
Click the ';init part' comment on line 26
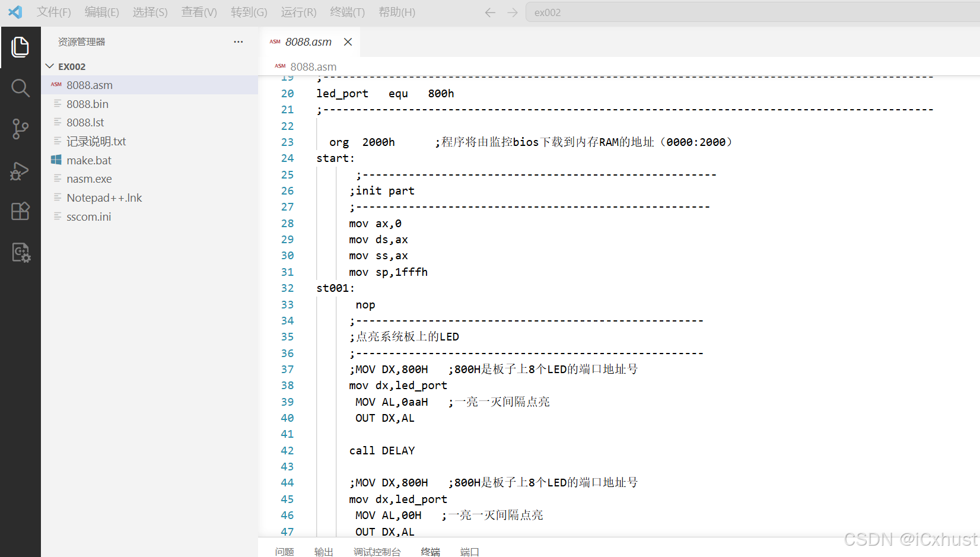pos(382,191)
